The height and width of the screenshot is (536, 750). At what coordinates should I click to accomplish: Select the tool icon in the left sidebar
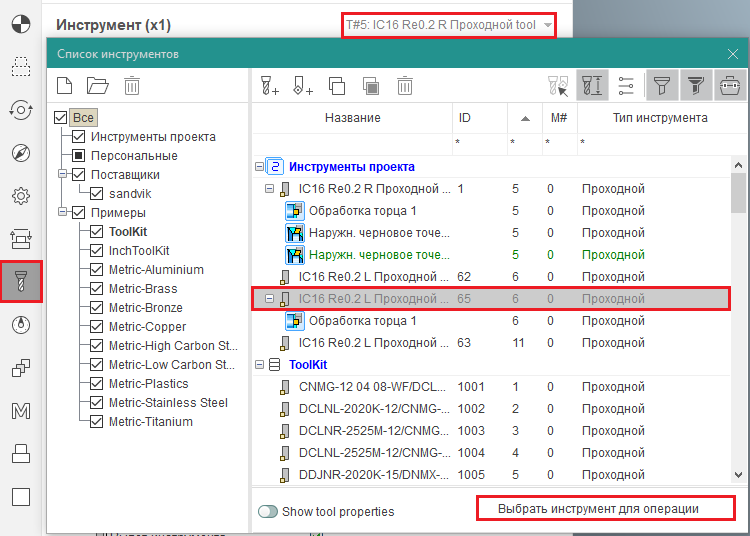coord(21,281)
